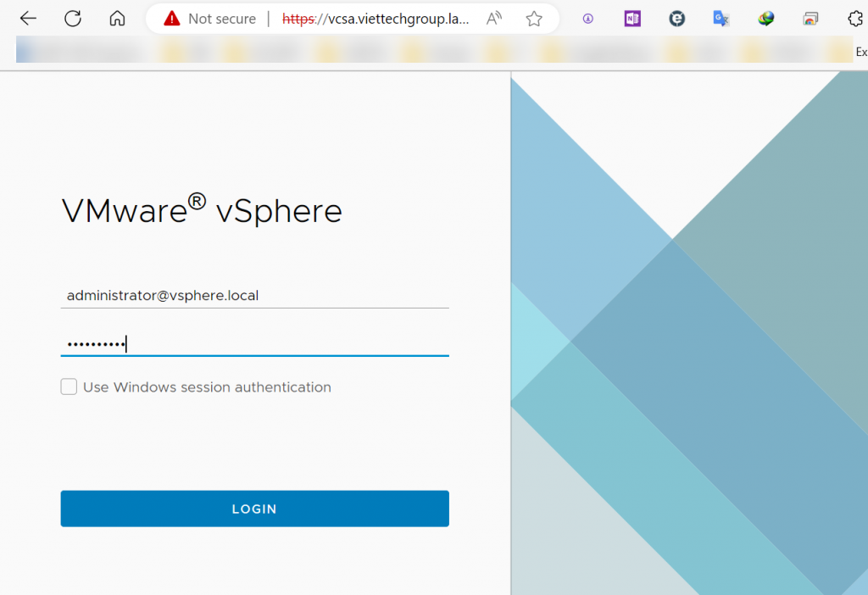Viewport: 868px width, 595px height.
Task: Open the browser Extensions puzzle menu
Action: (x=855, y=19)
